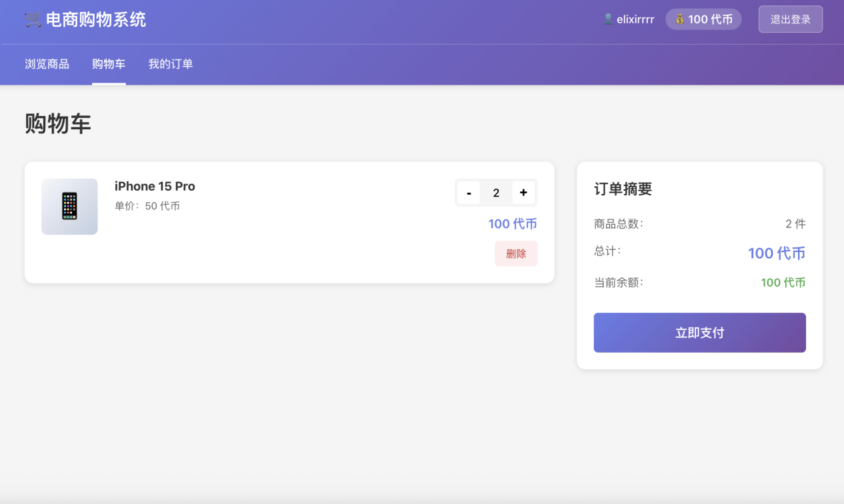Go to 浏览商品 tab
Image resolution: width=844 pixels, height=504 pixels.
tap(47, 64)
